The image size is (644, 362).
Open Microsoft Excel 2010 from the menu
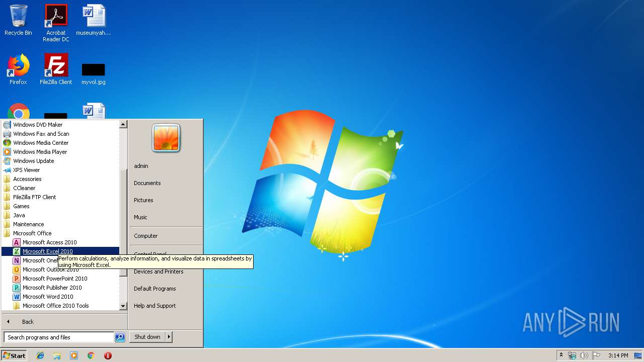pyautogui.click(x=60, y=251)
